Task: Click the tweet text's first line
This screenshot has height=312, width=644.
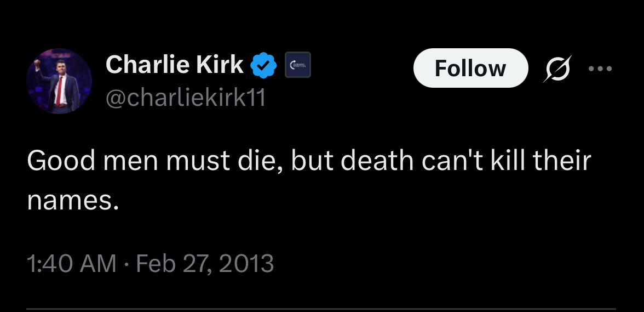Action: pos(309,161)
